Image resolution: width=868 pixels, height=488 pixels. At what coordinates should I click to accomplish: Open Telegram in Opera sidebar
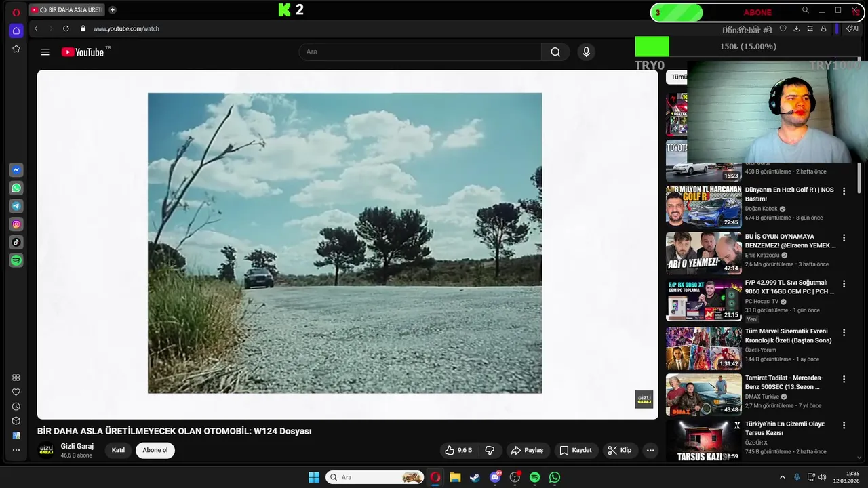[16, 206]
